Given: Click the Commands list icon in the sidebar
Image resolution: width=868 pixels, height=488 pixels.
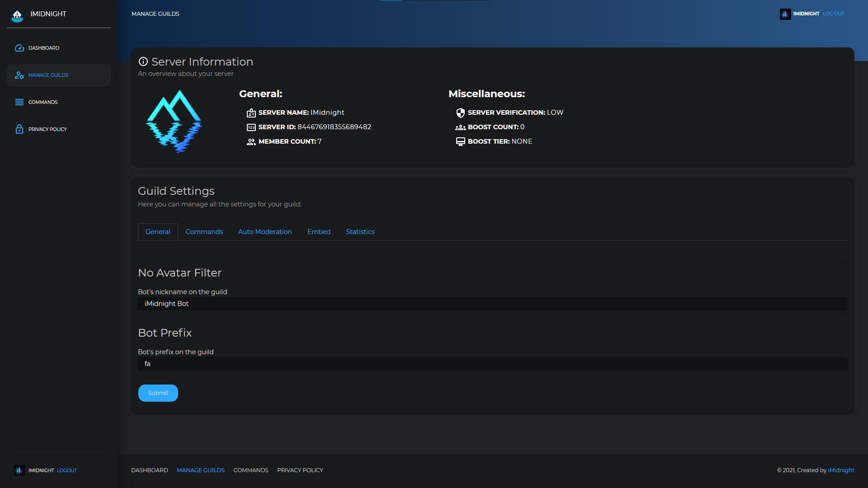Looking at the screenshot, I should (x=19, y=102).
